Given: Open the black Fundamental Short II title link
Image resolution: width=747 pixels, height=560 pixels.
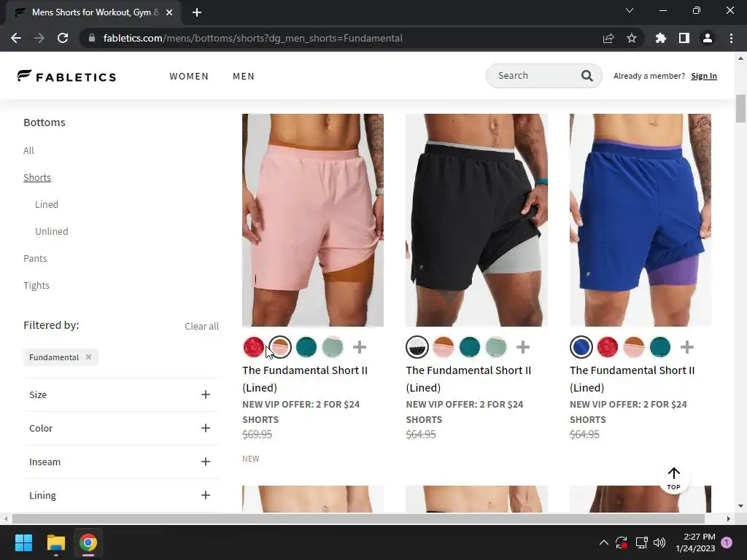Looking at the screenshot, I should click(468, 378).
